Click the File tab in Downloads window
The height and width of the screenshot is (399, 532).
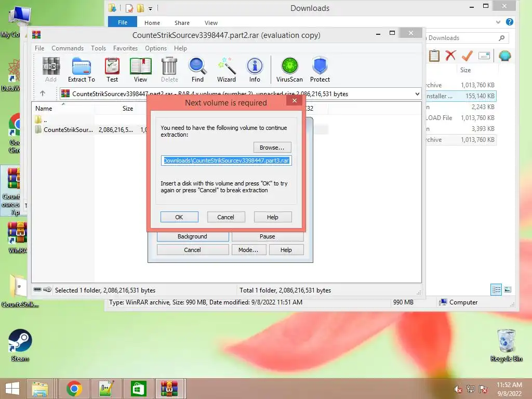[x=123, y=22]
